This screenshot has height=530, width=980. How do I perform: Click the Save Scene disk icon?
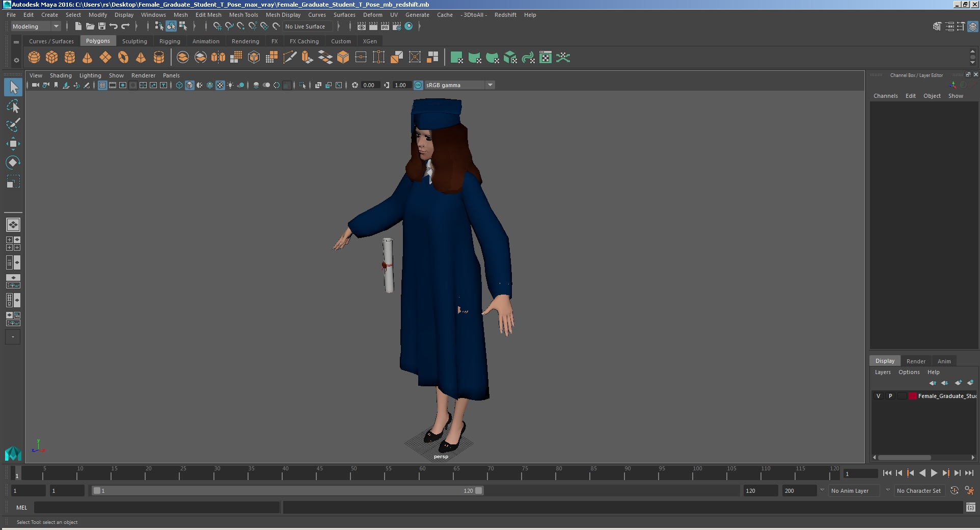click(x=101, y=26)
